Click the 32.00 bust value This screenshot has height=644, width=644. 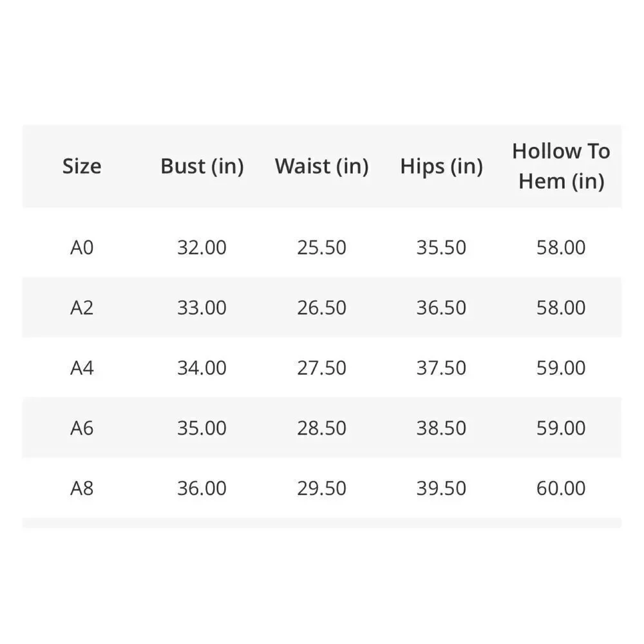202,247
